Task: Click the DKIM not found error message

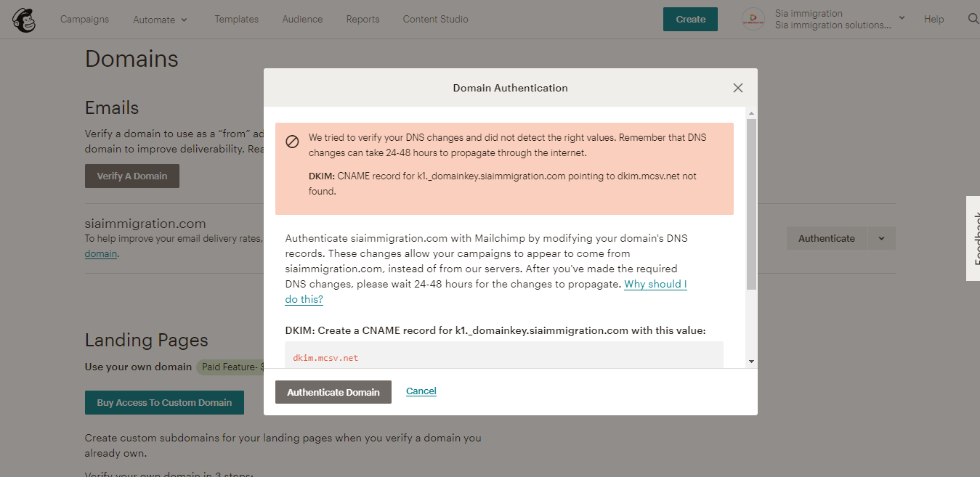Action: [503, 184]
